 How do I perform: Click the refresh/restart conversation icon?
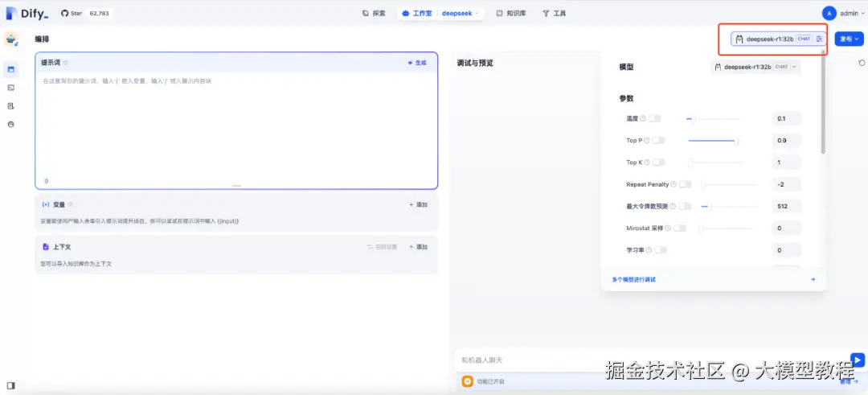point(860,63)
